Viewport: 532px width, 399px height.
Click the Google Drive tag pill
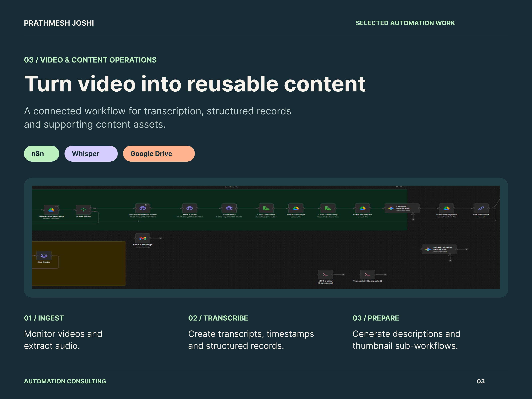159,153
